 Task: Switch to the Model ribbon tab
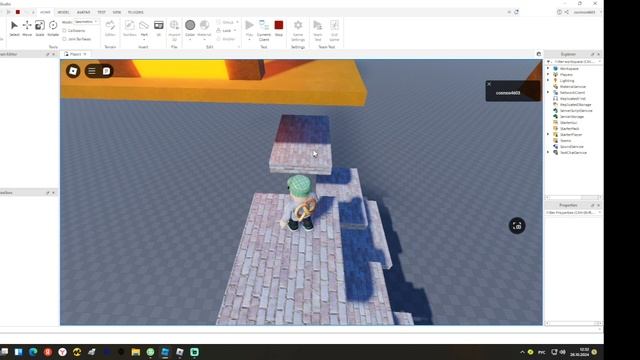tap(63, 12)
